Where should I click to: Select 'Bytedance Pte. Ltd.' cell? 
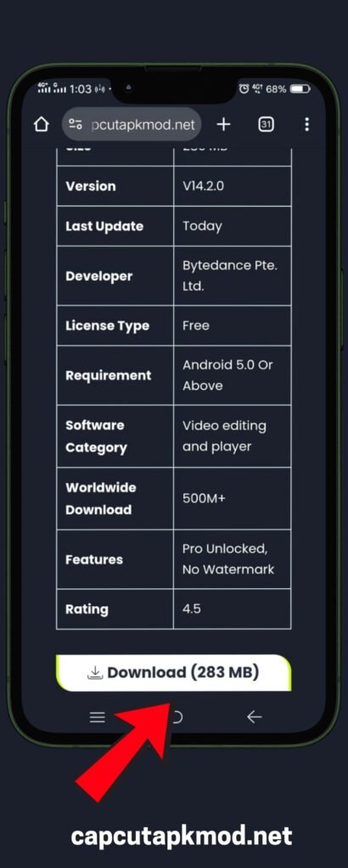coord(233,275)
